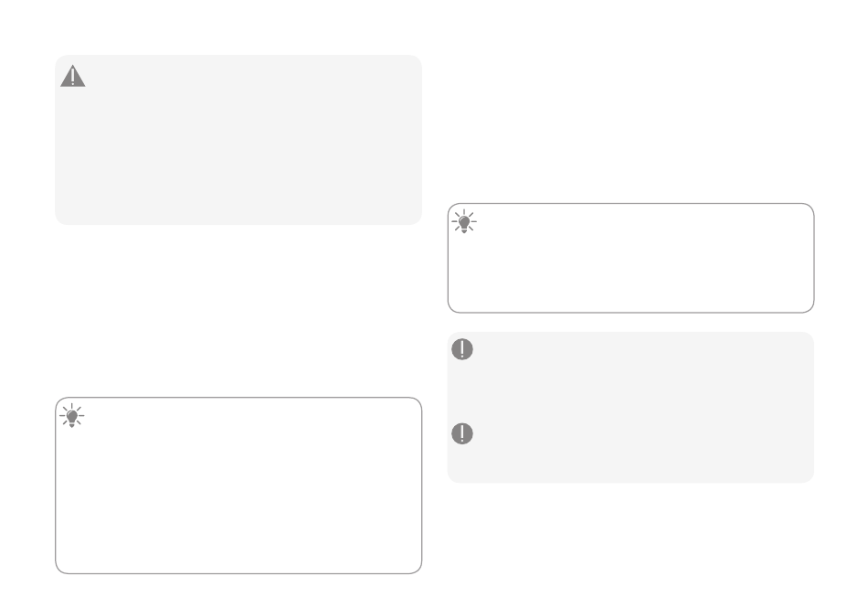Viewport: 868px width, 608px height.
Task: Click the upper exclamation circle icon
Action: tap(462, 349)
